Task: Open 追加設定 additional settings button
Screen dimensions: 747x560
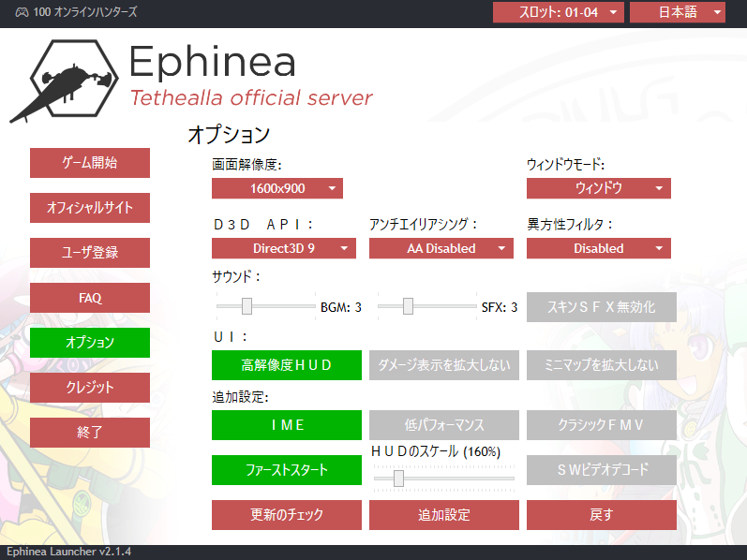Action: click(444, 515)
